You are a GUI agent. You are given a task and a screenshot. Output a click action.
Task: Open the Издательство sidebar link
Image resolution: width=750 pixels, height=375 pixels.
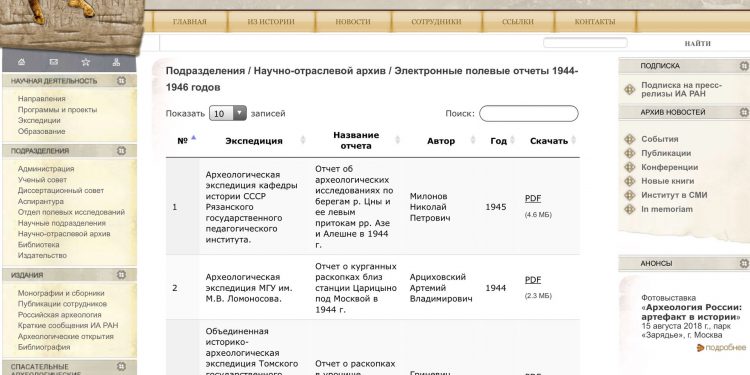[x=42, y=255]
